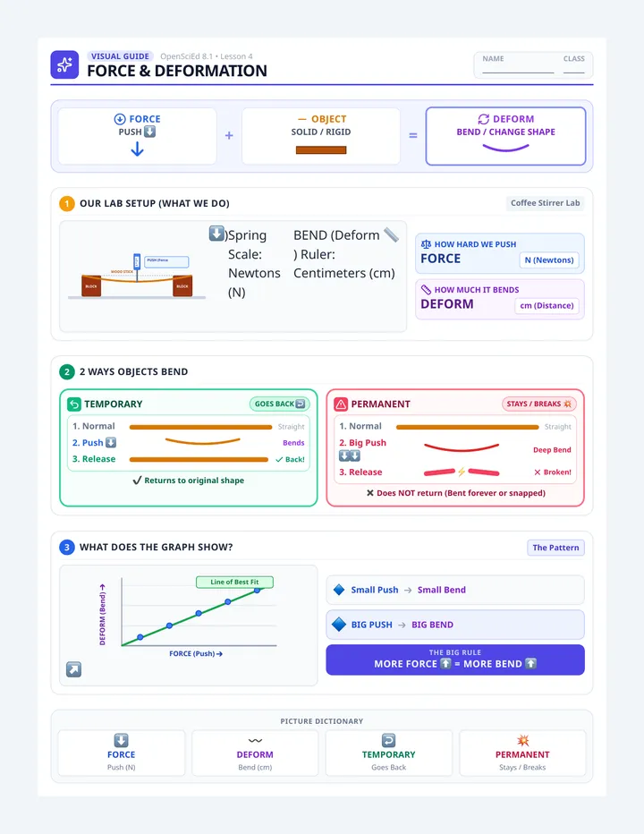Click the down-arrow circle icon beside FORCE
The width and height of the screenshot is (644, 834).
pos(120,119)
